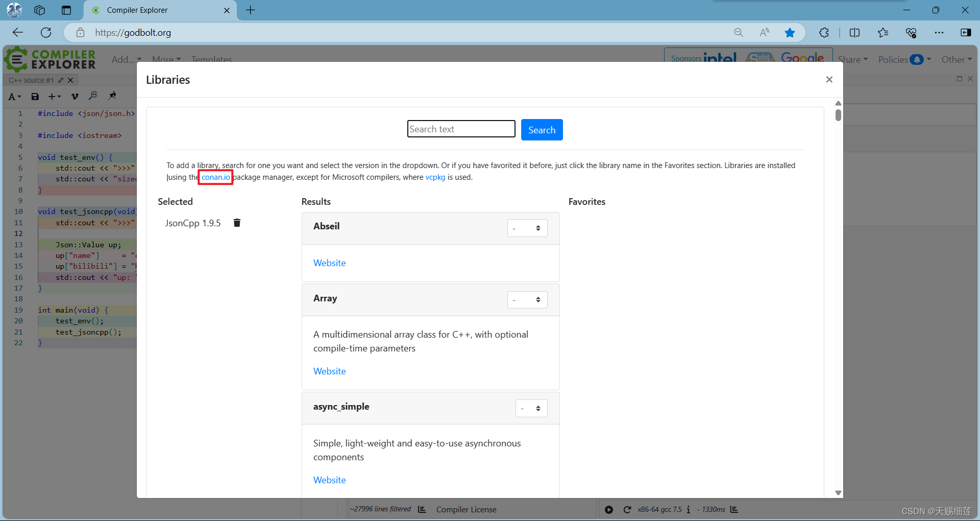980x521 pixels.
Task: Open the Add... menu
Action: pos(127,60)
